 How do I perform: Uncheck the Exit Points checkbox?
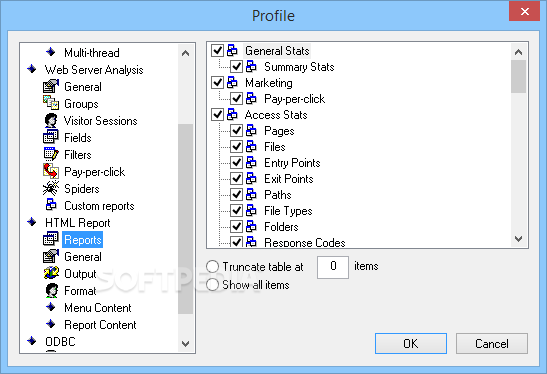click(x=237, y=179)
